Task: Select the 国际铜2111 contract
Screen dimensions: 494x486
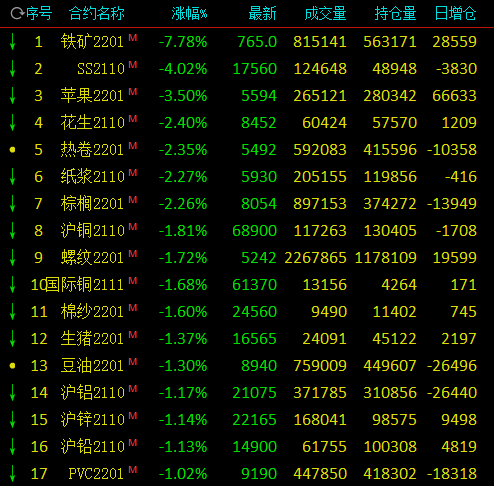Action: point(84,285)
